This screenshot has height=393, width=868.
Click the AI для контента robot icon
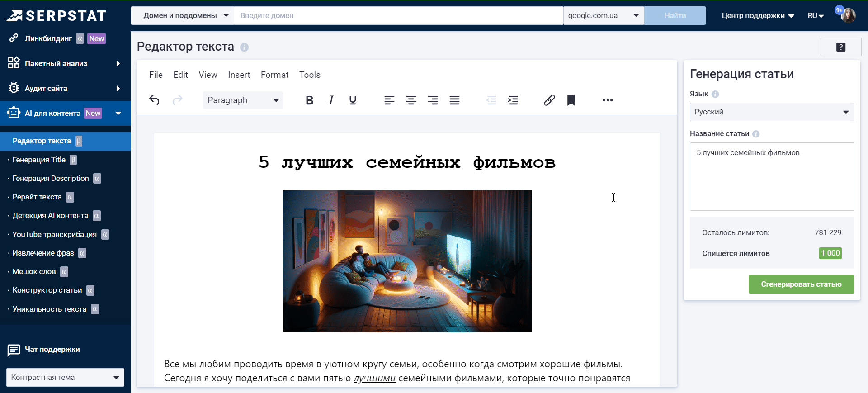click(14, 113)
